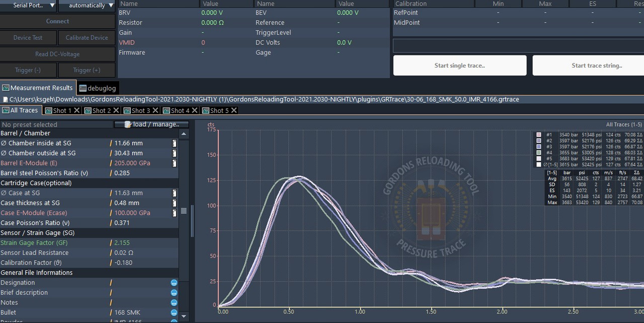644x323 pixels.
Task: Click the file icon beside the grtrace path
Action: click(x=5, y=100)
